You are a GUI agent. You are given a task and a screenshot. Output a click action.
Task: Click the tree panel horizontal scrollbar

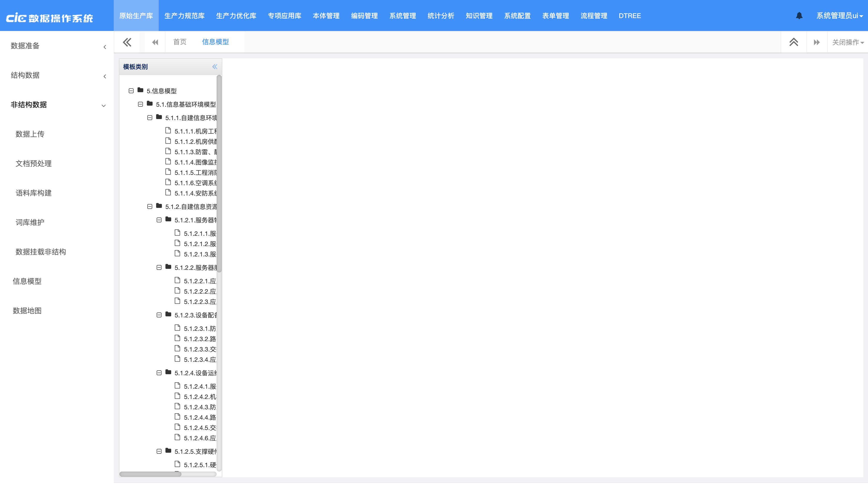[x=150, y=474]
